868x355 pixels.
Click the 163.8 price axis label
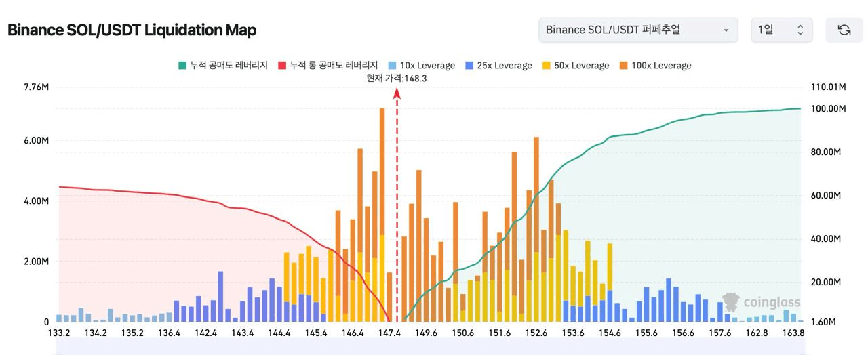(x=793, y=333)
